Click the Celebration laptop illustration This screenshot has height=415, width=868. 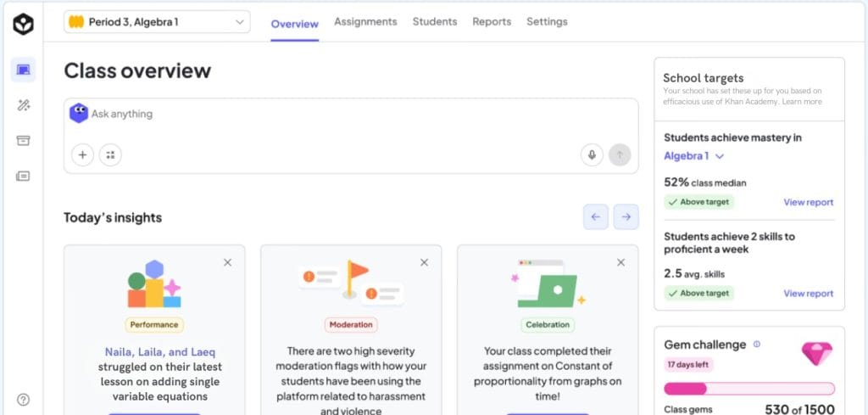point(548,283)
